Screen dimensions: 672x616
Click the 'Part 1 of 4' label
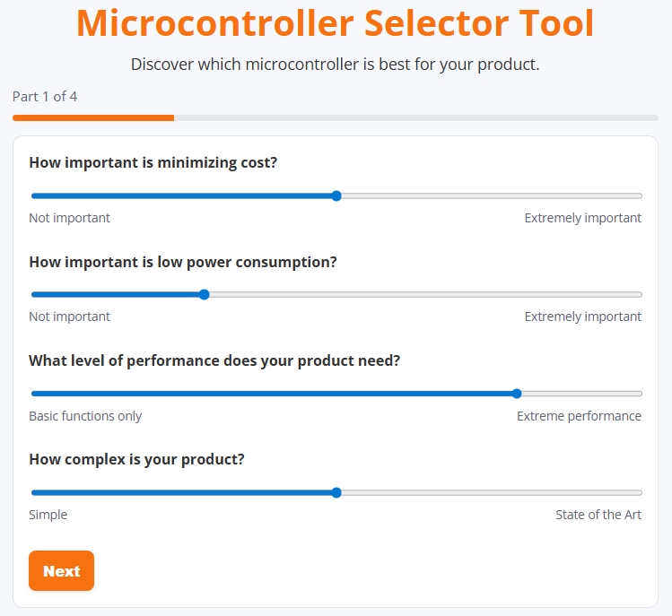pos(45,96)
